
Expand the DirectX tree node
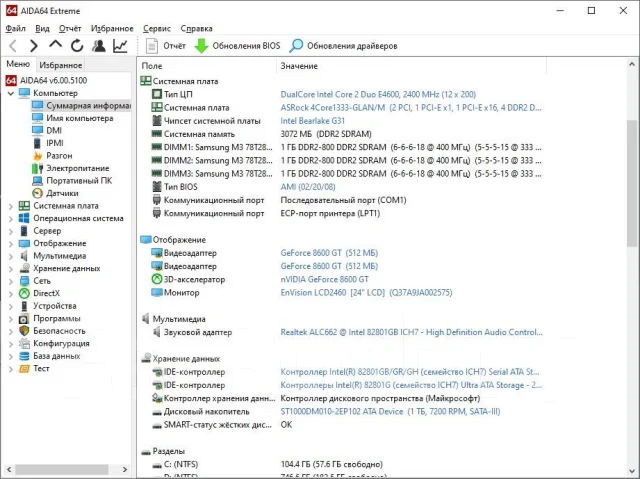pos(11,294)
